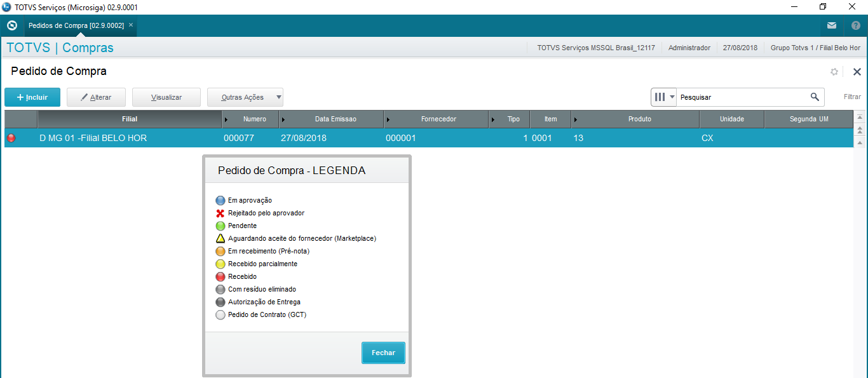868x378 pixels.
Task: Click TOTVS Serviços MSSQL Brasil_12117 environment label
Action: 596,48
